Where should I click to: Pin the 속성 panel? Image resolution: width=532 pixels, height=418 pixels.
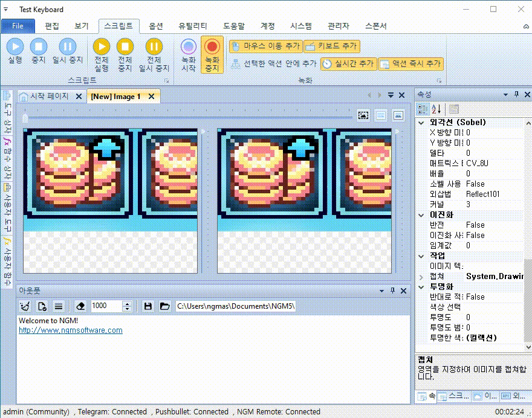tap(516, 95)
